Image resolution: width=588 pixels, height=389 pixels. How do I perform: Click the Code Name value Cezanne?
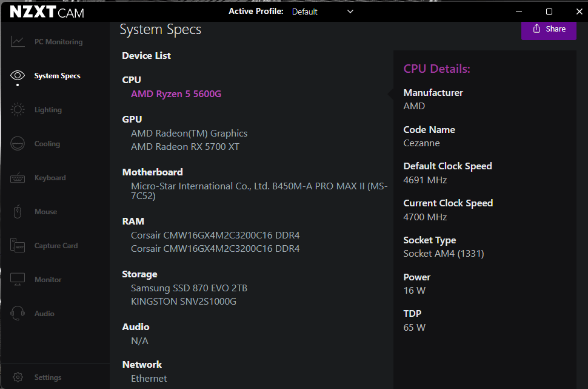pyautogui.click(x=421, y=143)
